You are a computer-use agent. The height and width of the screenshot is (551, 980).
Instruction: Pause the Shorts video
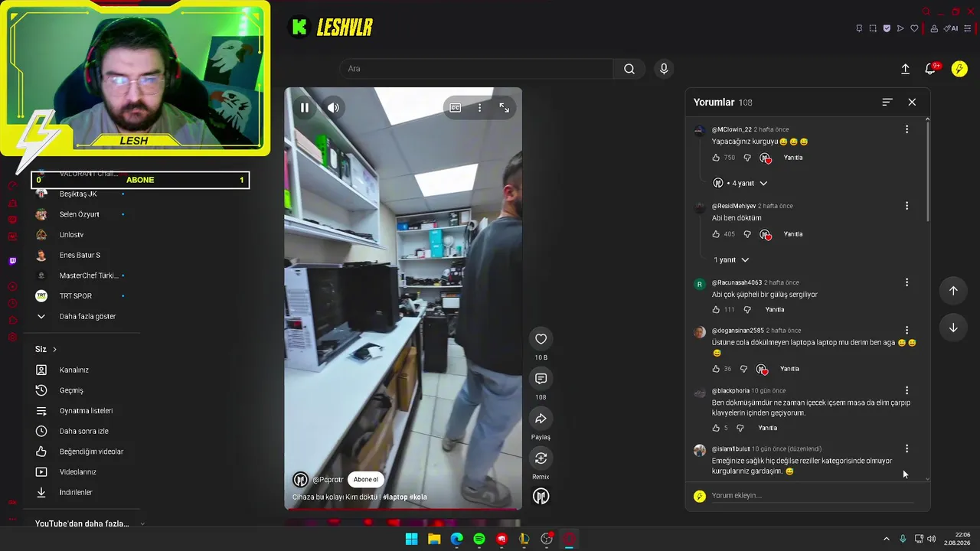point(305,108)
